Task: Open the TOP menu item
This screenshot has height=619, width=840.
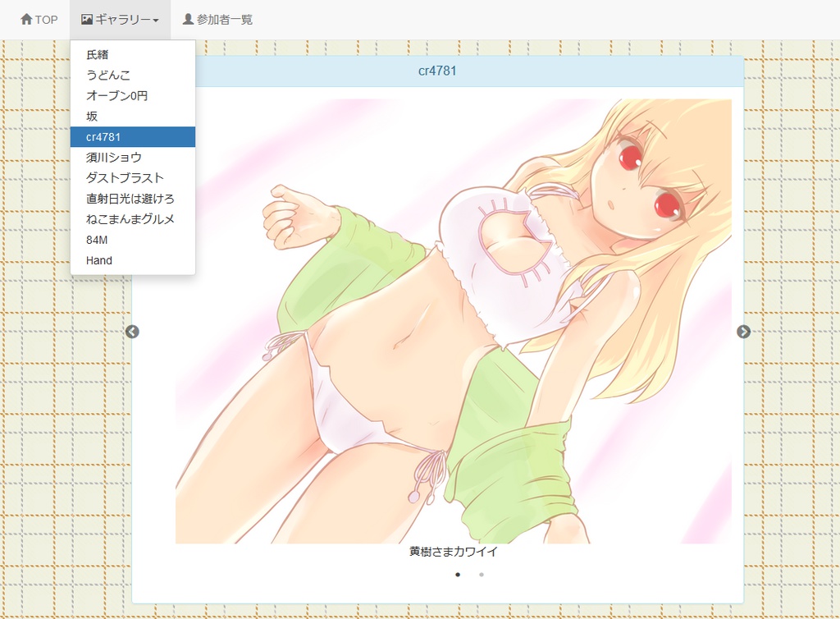Action: 39,19
